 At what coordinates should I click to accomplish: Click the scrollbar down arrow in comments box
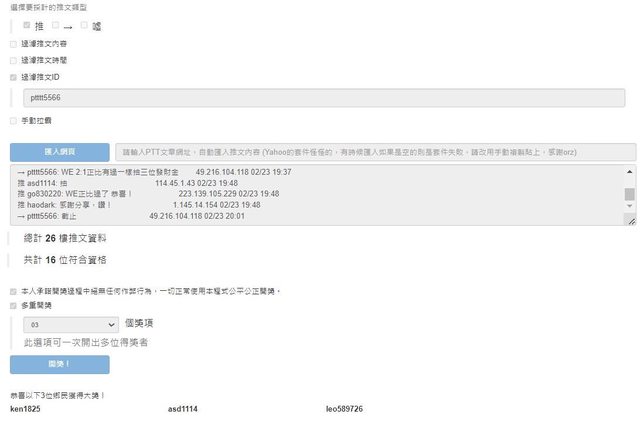click(629, 206)
